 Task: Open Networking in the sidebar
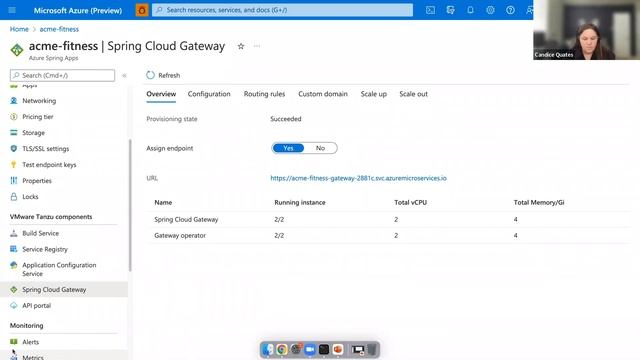click(x=39, y=100)
